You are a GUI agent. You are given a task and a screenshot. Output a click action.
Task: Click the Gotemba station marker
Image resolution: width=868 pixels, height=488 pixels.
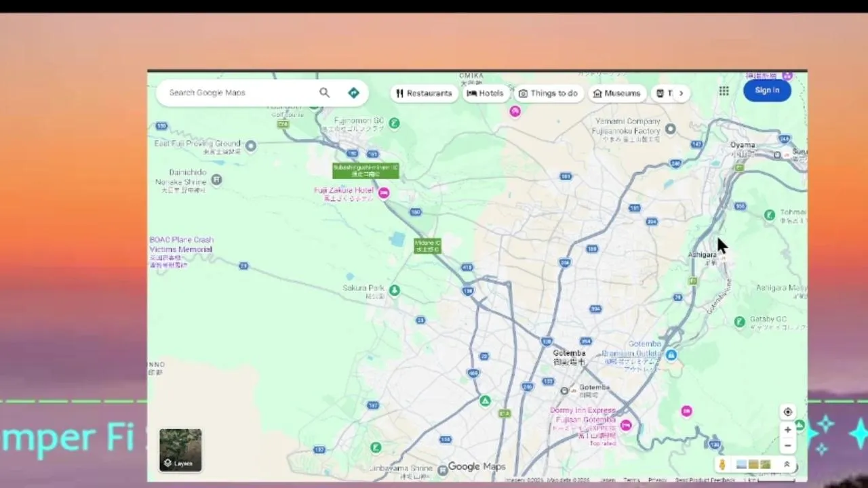point(564,390)
